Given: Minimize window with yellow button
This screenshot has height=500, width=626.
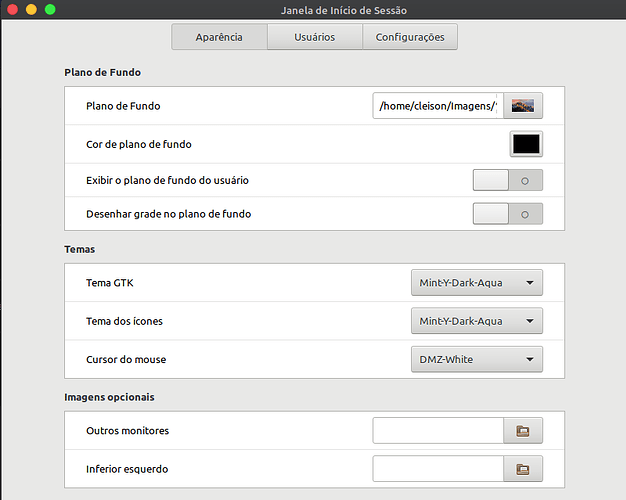Looking at the screenshot, I should [31, 9].
